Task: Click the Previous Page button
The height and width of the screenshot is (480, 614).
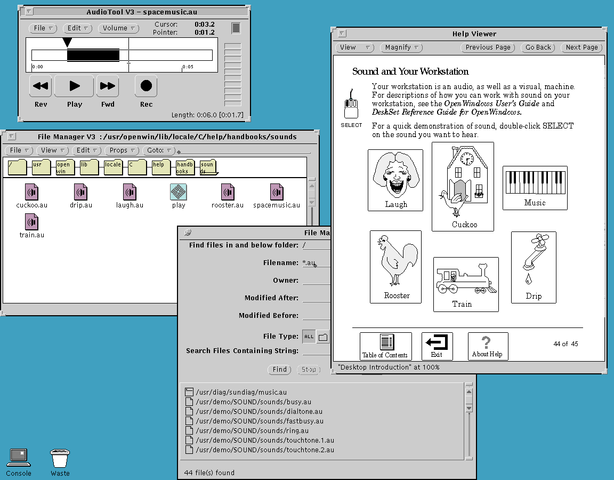Action: [488, 47]
